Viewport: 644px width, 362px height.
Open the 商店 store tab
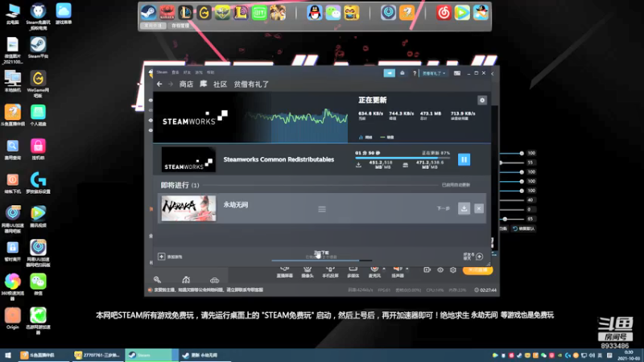(x=186, y=84)
